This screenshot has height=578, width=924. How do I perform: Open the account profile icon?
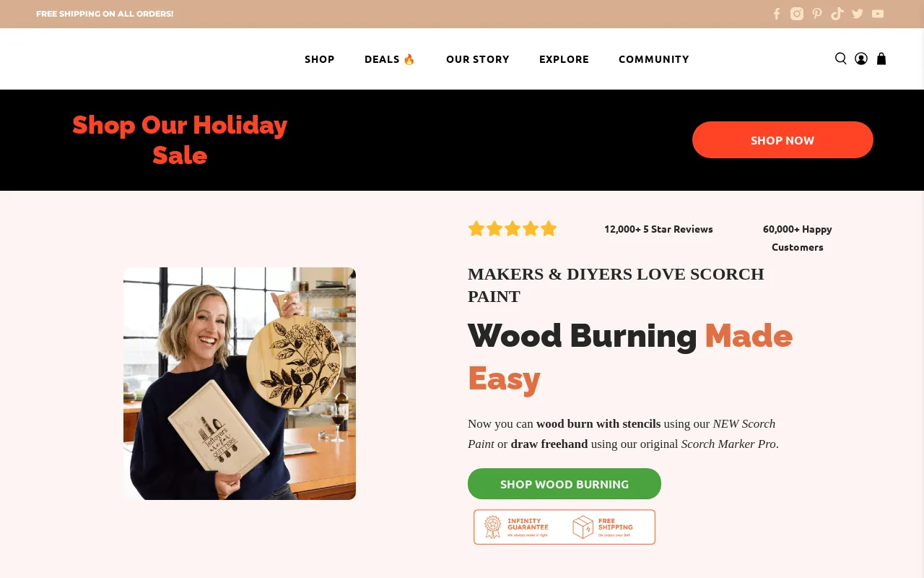pos(861,59)
